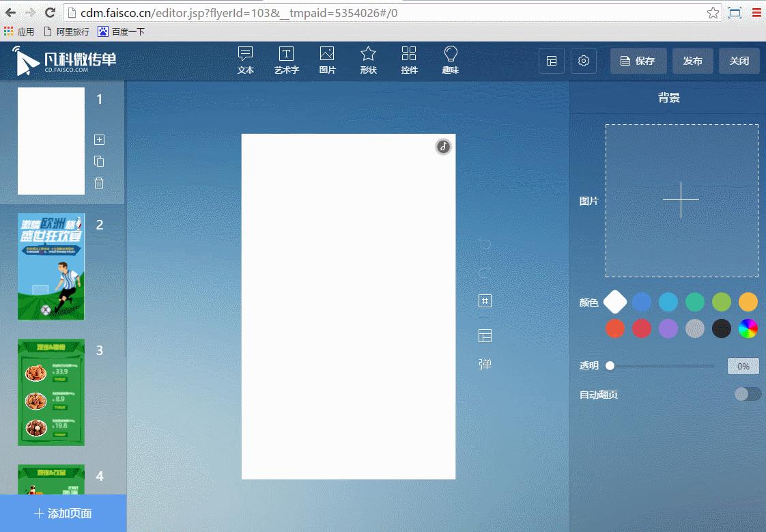This screenshot has width=766, height=532.
Task: Click the 添加页面 add page button
Action: [63, 514]
